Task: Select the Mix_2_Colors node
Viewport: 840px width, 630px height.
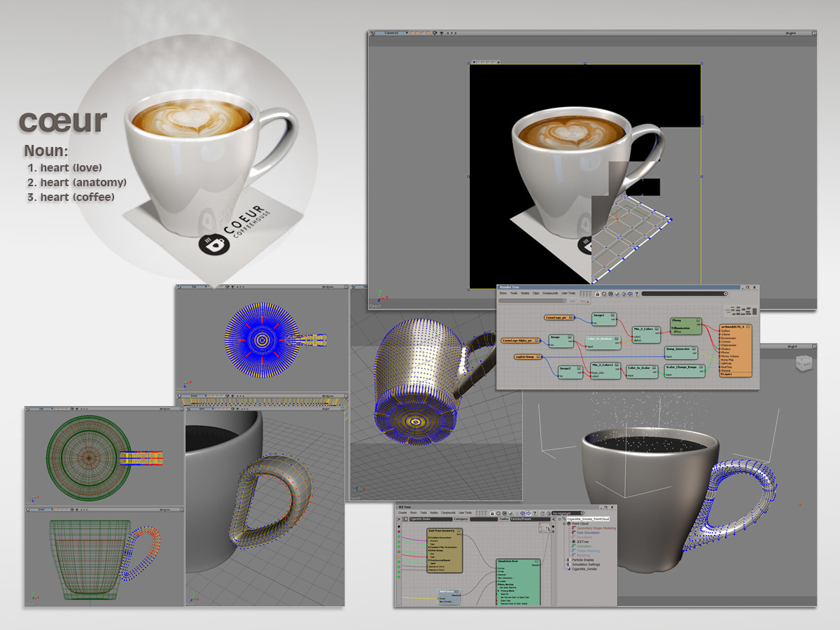Action: [x=646, y=335]
